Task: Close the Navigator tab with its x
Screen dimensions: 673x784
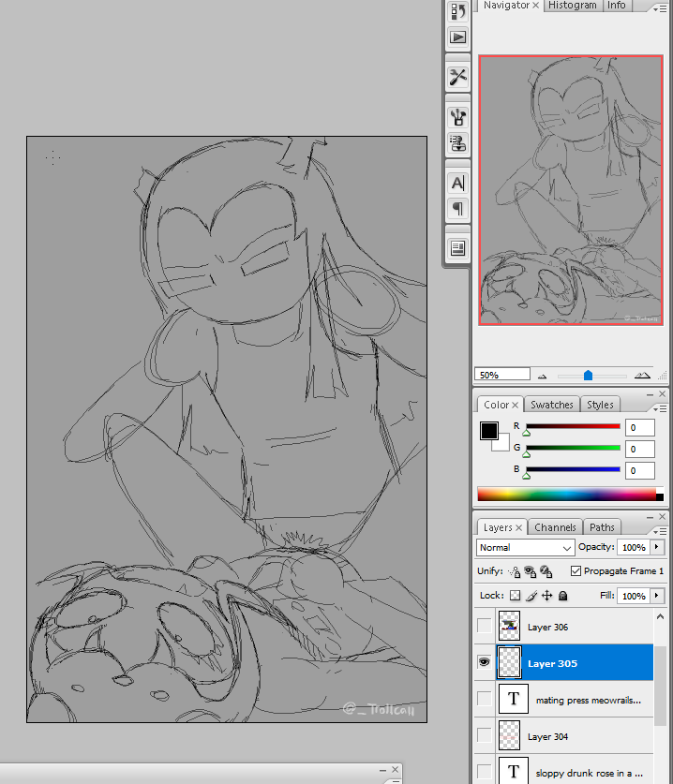Action: click(535, 5)
